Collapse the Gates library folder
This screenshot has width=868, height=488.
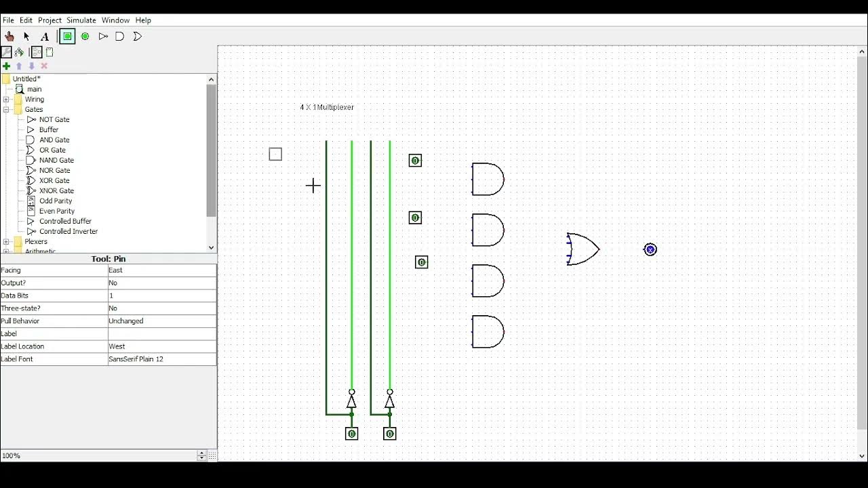click(x=6, y=109)
